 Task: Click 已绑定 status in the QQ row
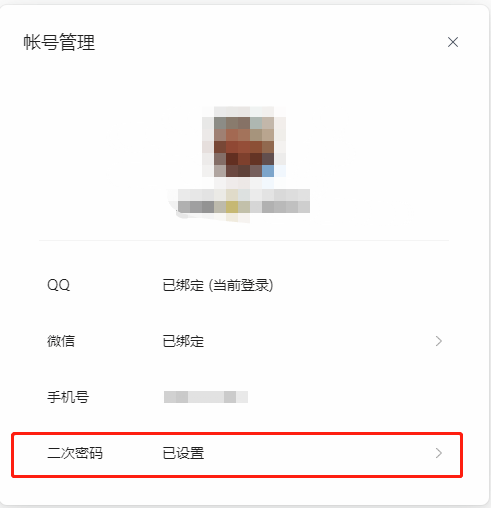coord(183,285)
